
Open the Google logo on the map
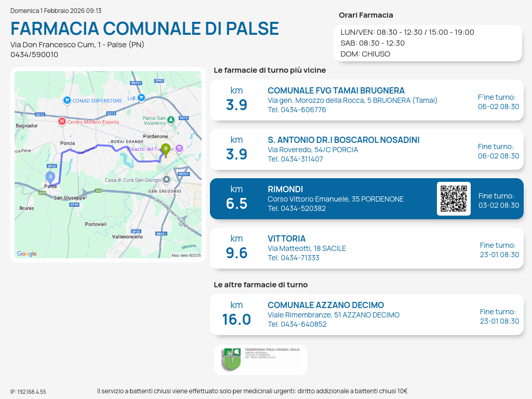pos(27,254)
